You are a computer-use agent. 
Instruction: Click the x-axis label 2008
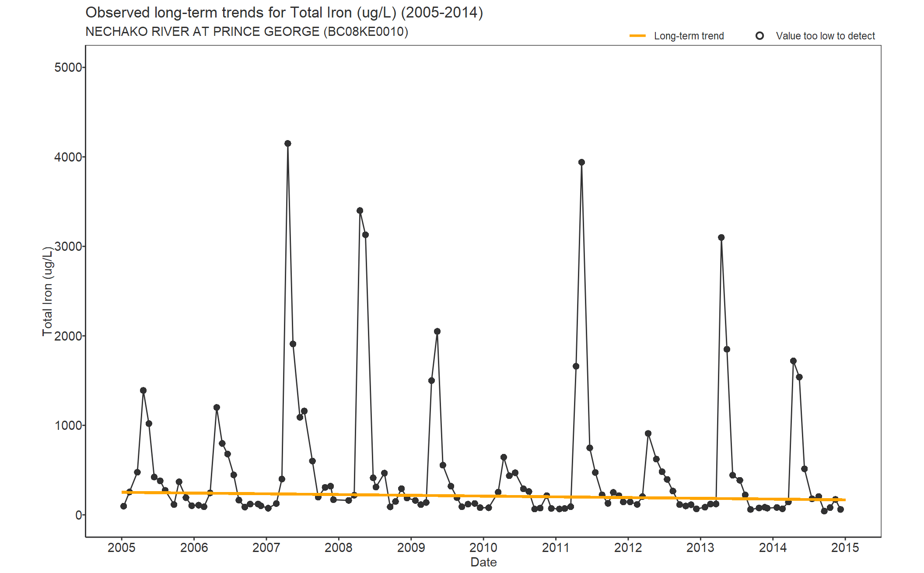(x=339, y=548)
